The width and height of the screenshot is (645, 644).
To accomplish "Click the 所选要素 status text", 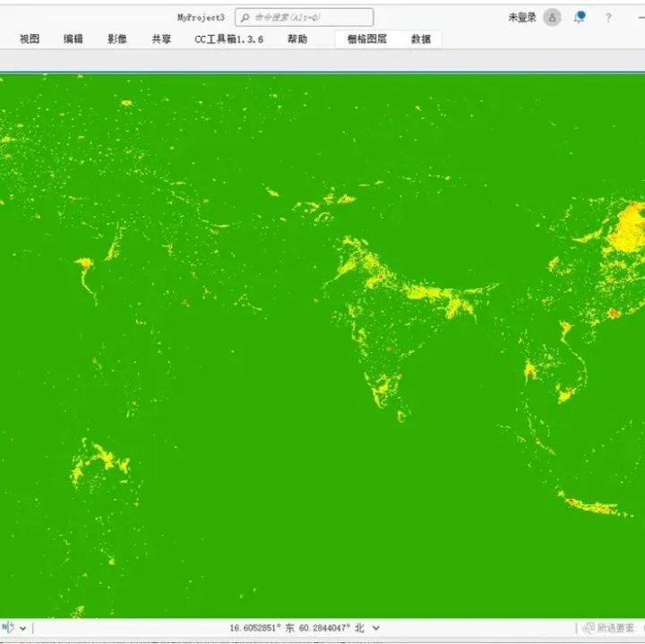I will tap(615, 628).
